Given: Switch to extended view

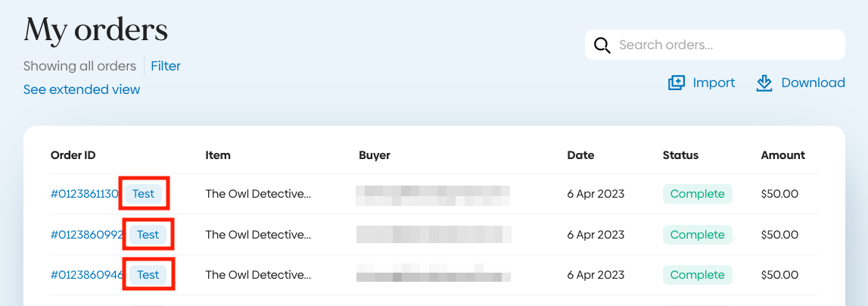Looking at the screenshot, I should click(82, 89).
